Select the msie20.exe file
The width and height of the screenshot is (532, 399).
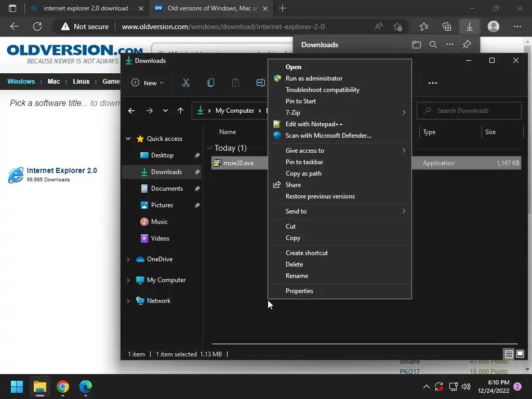(x=238, y=163)
